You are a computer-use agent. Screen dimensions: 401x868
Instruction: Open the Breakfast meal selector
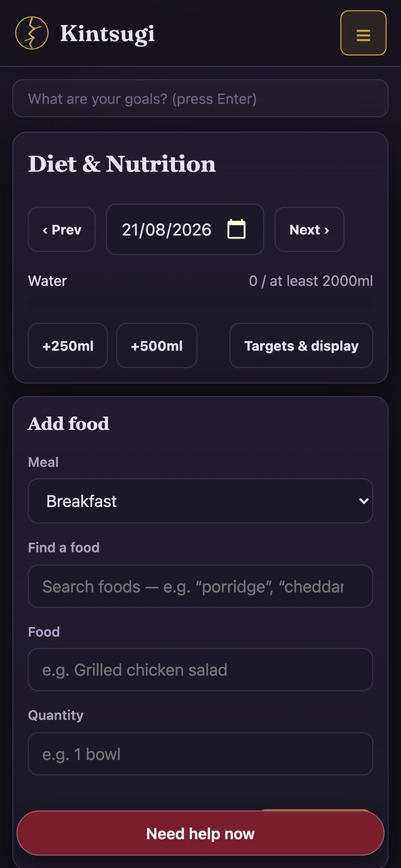click(x=200, y=501)
